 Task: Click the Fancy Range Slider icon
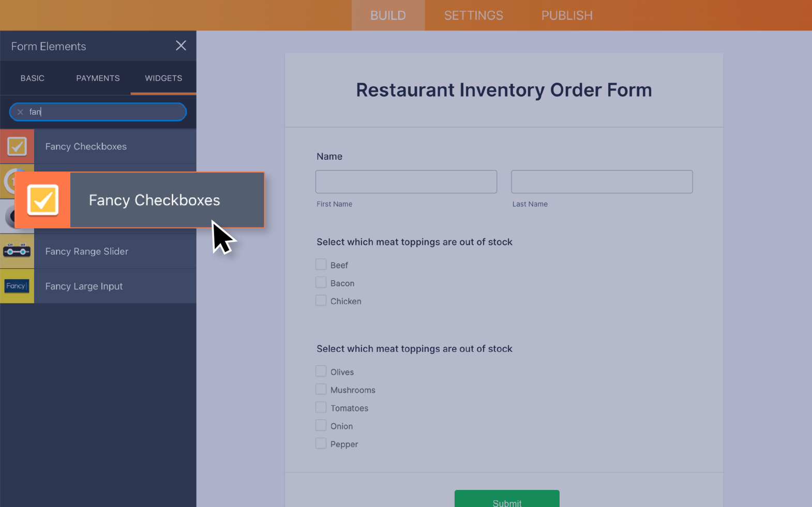click(x=17, y=251)
